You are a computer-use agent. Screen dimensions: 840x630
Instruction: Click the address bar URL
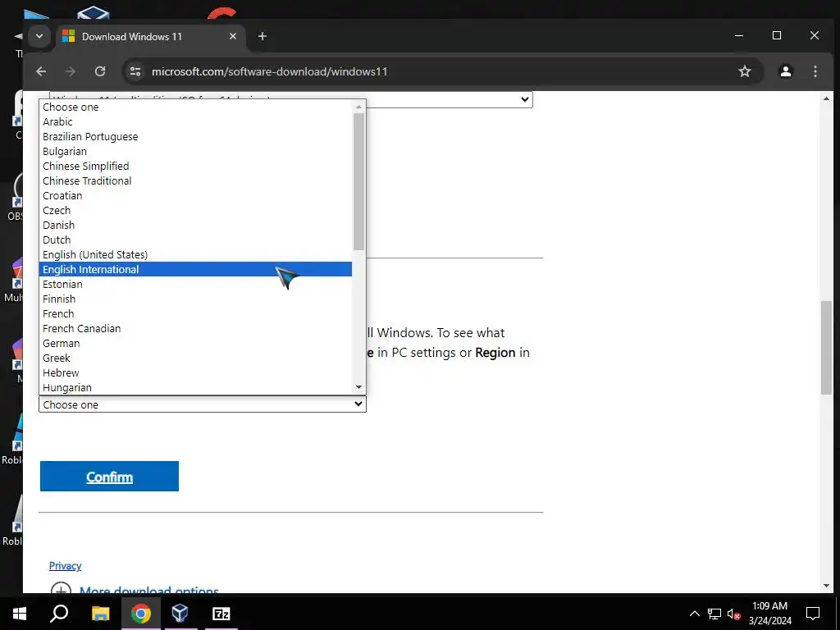[x=269, y=71]
